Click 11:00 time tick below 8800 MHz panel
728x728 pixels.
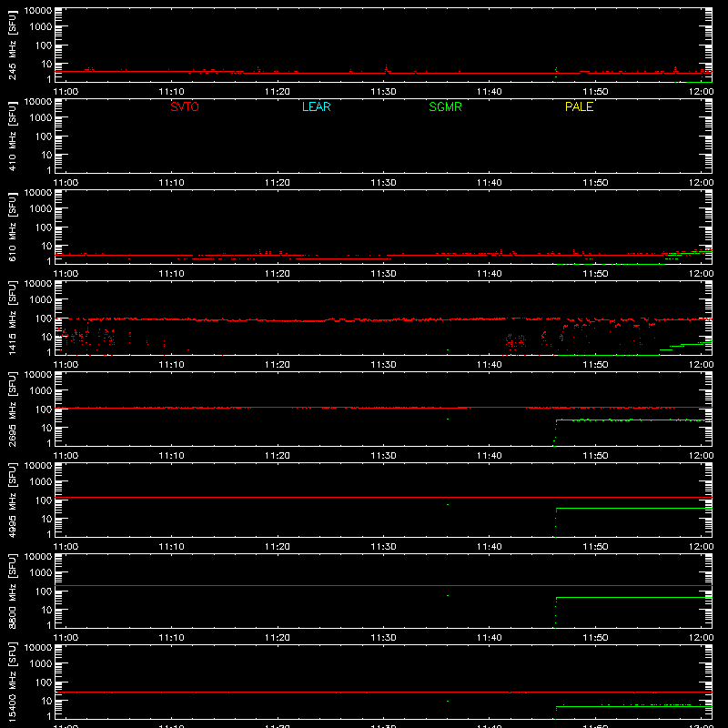(x=66, y=638)
